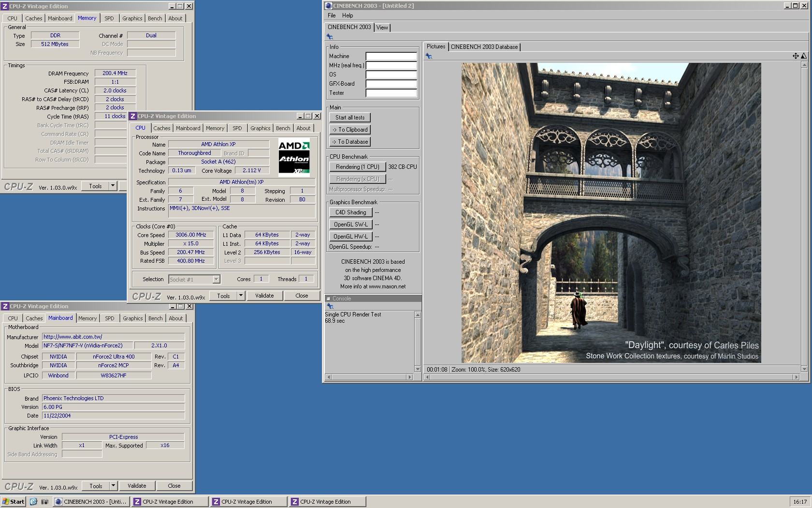
Task: Switch to the CINEBENCH 2003 Database tab
Action: point(484,47)
